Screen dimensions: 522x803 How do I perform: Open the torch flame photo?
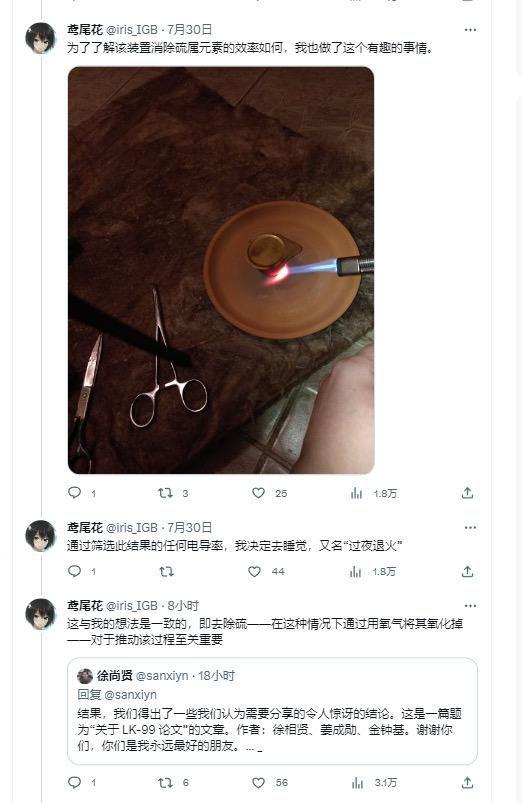221,270
